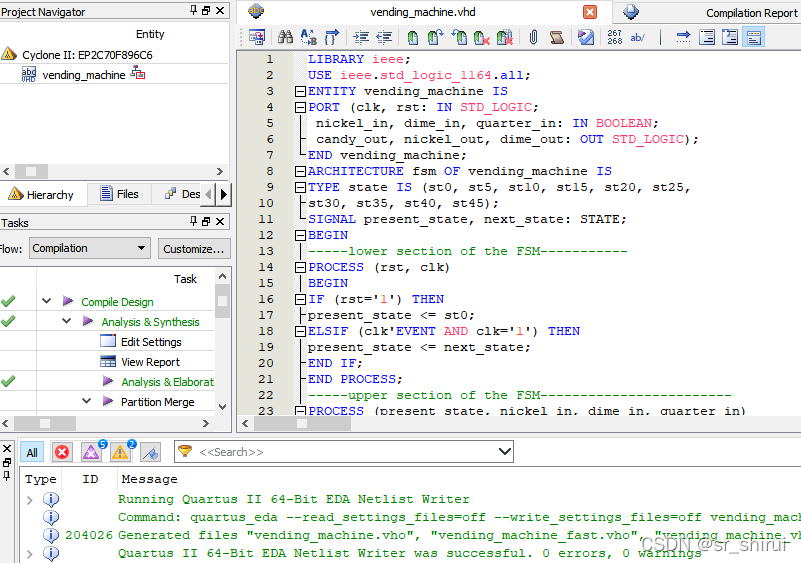Image resolution: width=801 pixels, height=563 pixels.
Task: Click the analyze current file checkmark icon
Action: [586, 37]
